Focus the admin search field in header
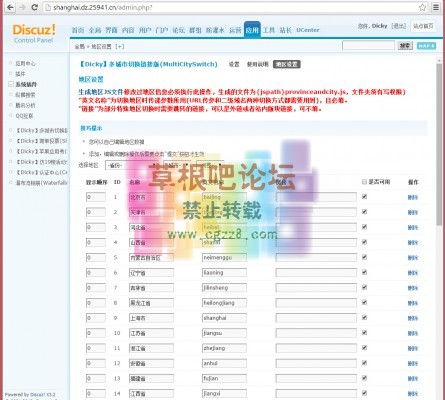This screenshot has height=400, width=445. coord(368,46)
